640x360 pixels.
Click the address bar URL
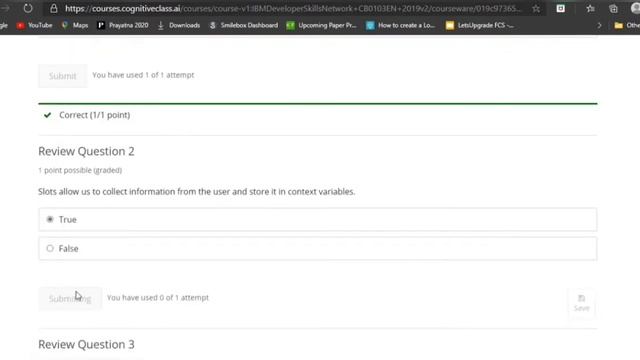click(293, 9)
